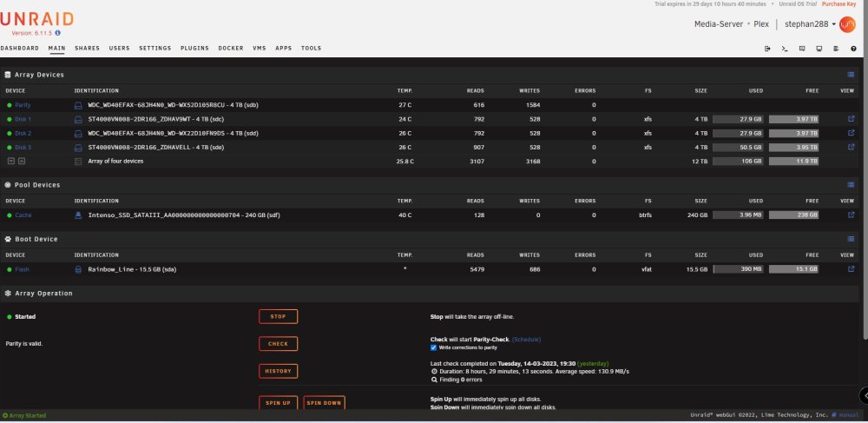
Task: Browse Disk 1 via view icon
Action: pos(851,118)
